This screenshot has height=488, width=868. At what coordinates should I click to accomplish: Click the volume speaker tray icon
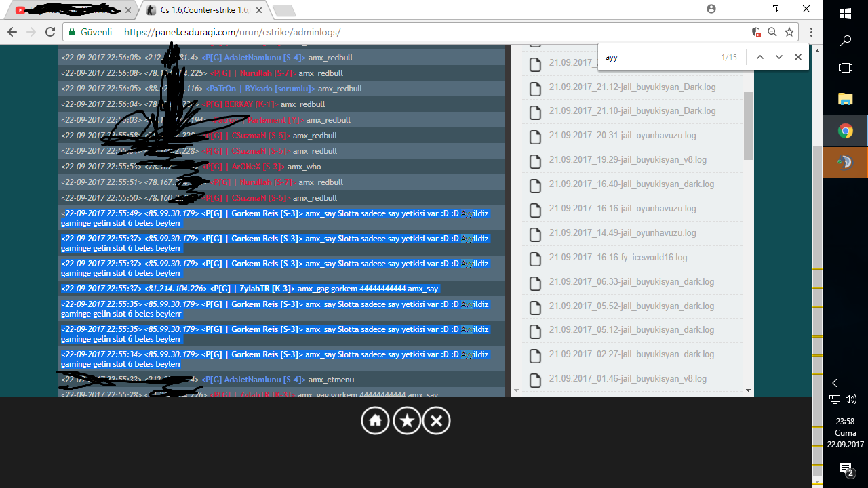point(852,400)
